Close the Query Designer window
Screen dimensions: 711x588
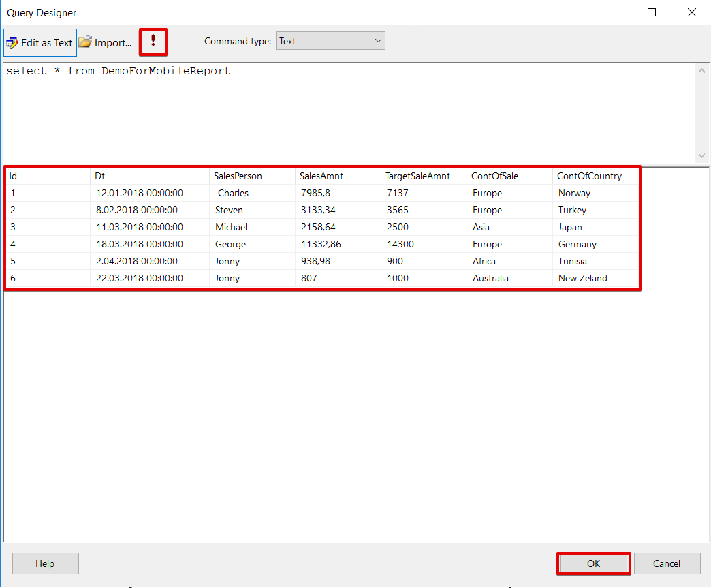coord(692,12)
